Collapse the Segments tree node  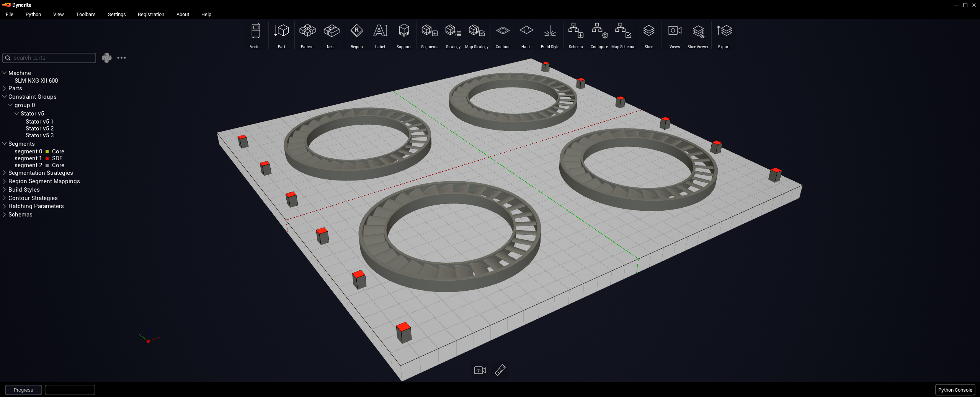[x=5, y=144]
